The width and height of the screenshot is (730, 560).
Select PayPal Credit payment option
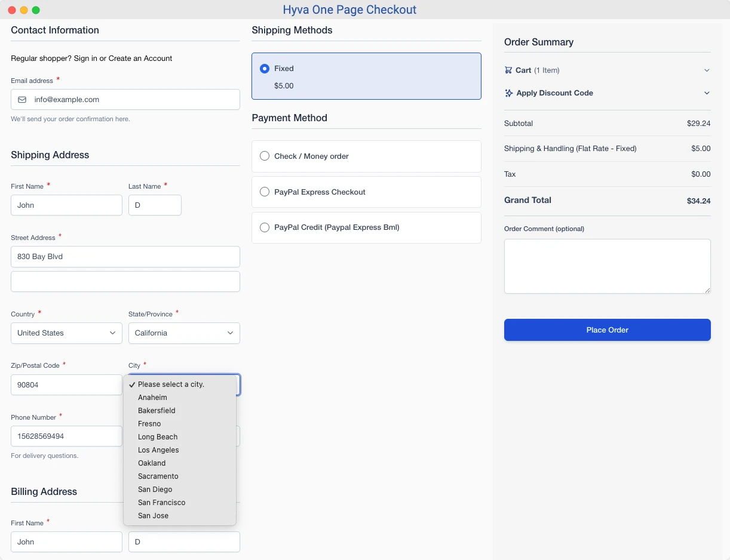(x=265, y=227)
